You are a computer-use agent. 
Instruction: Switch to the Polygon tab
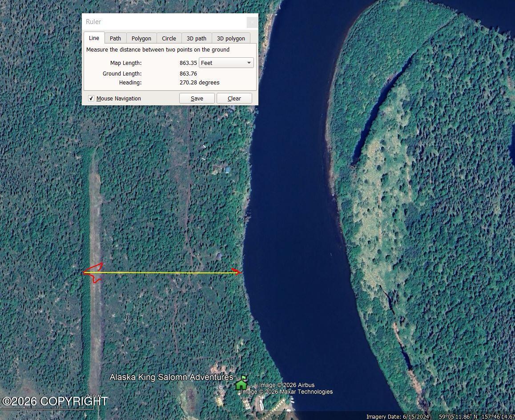141,38
